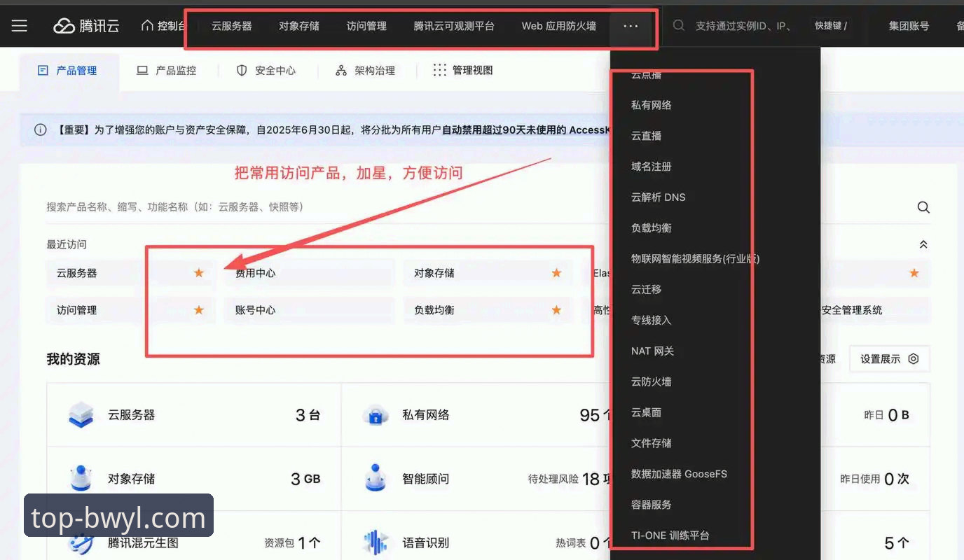Image resolution: width=964 pixels, height=560 pixels.
Task: Open 对象存储 in recent visits
Action: click(434, 273)
